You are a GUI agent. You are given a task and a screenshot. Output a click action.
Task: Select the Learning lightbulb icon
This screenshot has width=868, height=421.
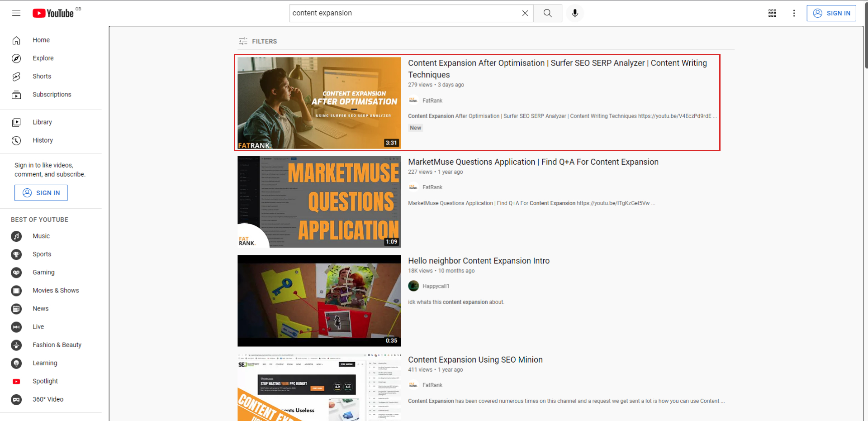point(16,363)
